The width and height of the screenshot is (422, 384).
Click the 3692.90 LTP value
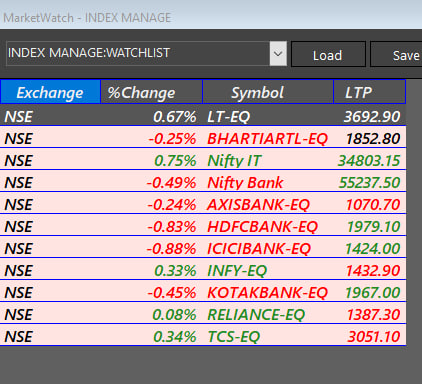click(x=372, y=117)
